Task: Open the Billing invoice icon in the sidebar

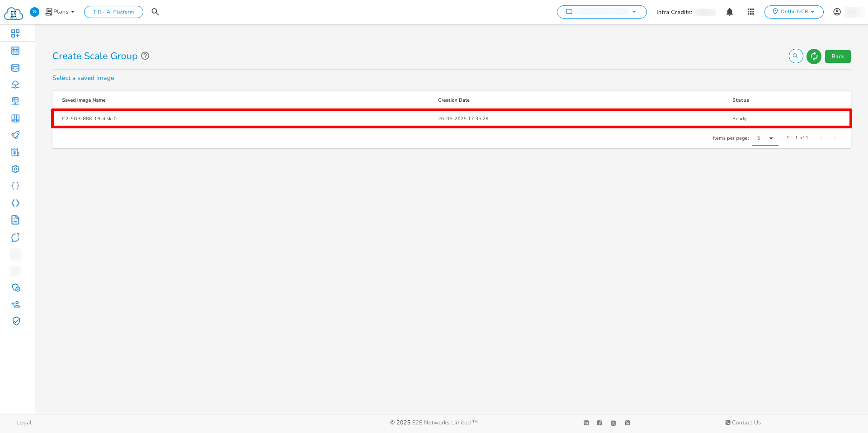Action: pos(15,152)
